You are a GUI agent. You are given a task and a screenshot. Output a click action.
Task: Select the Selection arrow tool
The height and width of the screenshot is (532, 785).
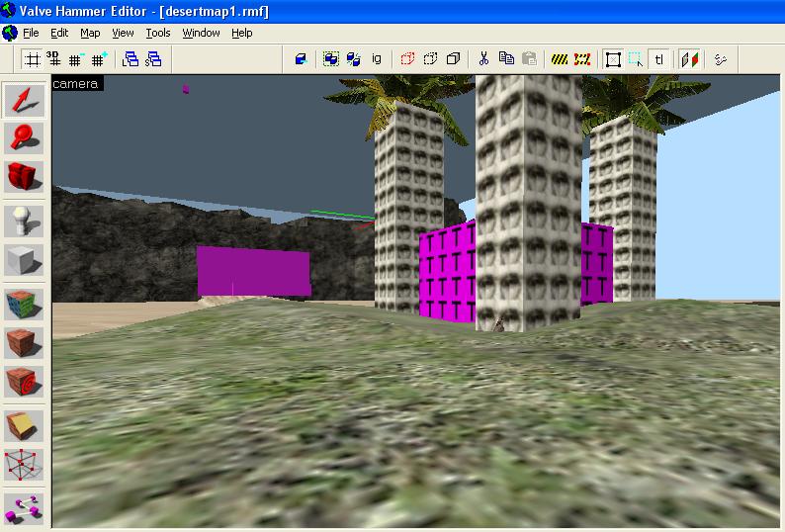pos(24,100)
